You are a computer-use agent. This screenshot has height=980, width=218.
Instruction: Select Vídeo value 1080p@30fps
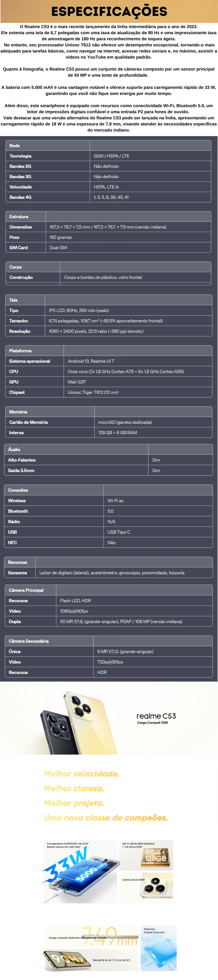pyautogui.click(x=74, y=611)
